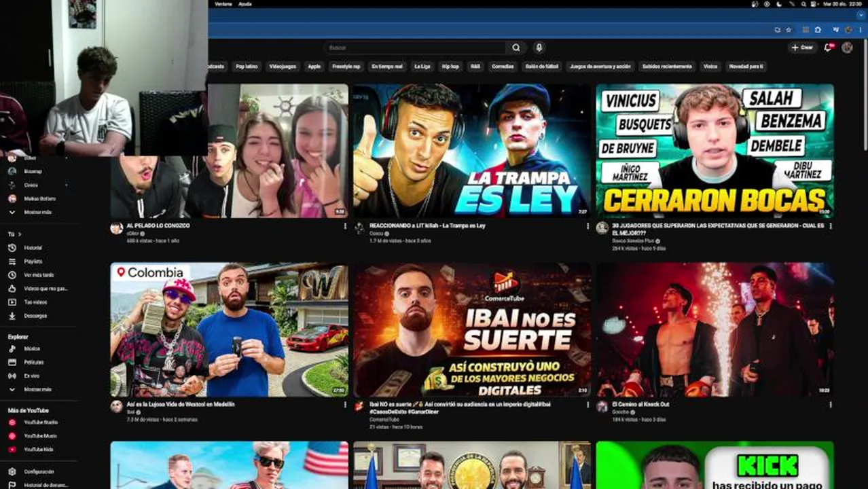Viewport: 868px width, 489px height.
Task: Click the search magnifier button
Action: tap(516, 48)
